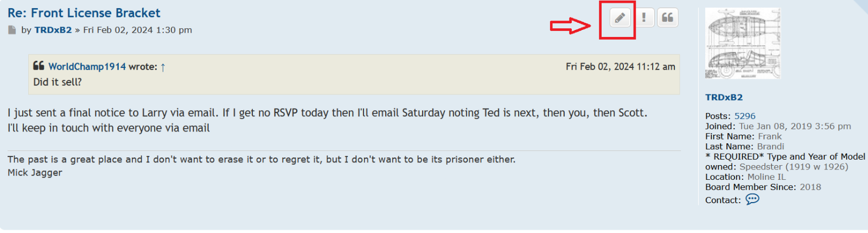Click the up arrow beside WorldChamp1914 wrote

point(163,67)
